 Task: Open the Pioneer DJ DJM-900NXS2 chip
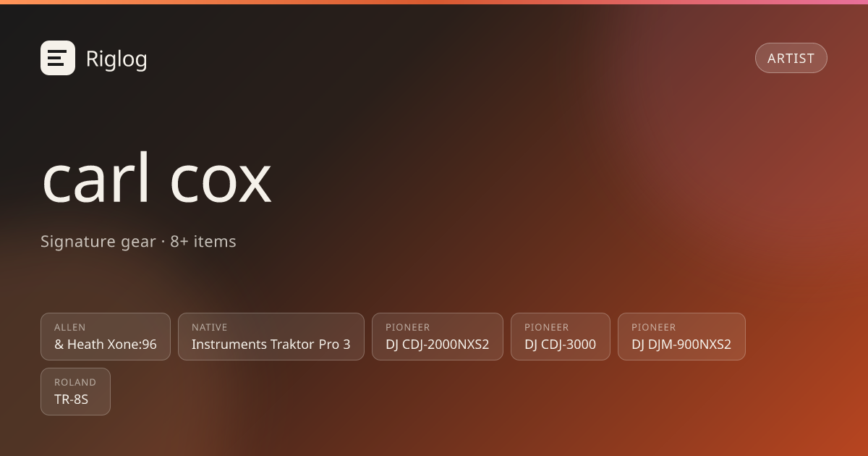681,337
